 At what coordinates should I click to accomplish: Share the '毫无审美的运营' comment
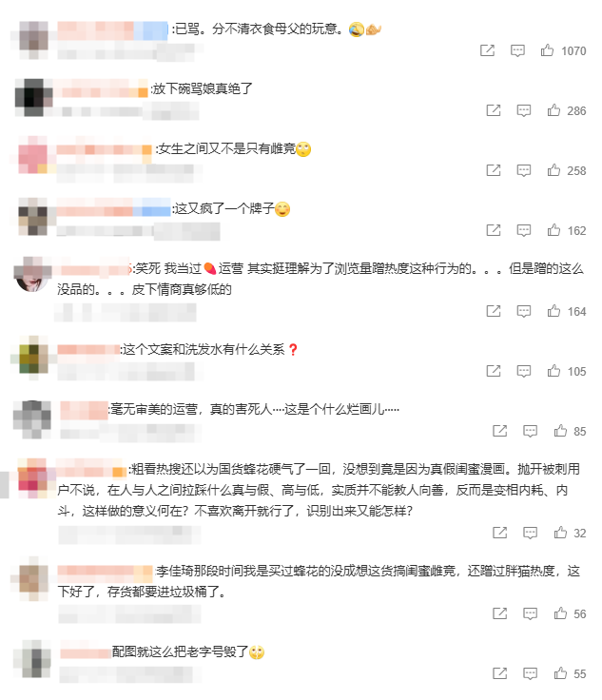click(499, 431)
